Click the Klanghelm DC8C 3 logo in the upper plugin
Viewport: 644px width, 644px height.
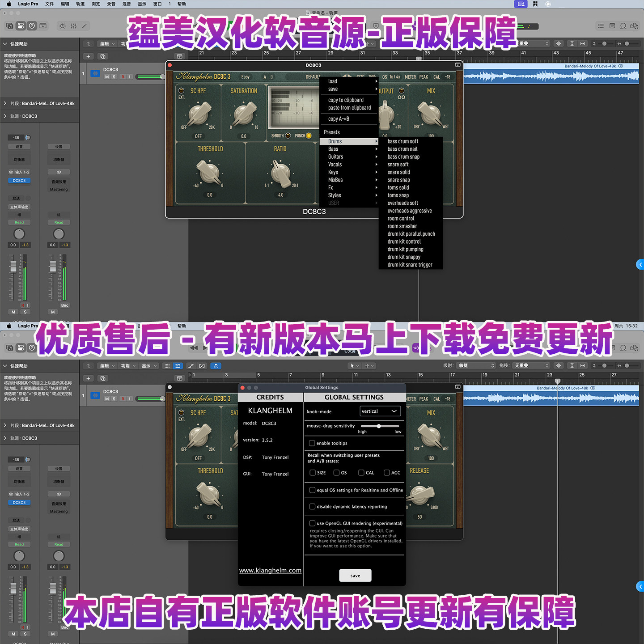tap(203, 76)
